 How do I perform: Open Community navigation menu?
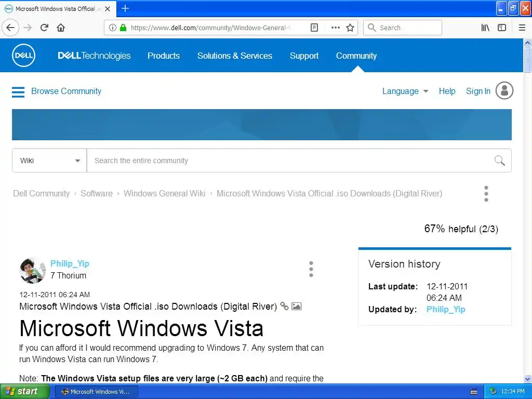pyautogui.click(x=356, y=56)
